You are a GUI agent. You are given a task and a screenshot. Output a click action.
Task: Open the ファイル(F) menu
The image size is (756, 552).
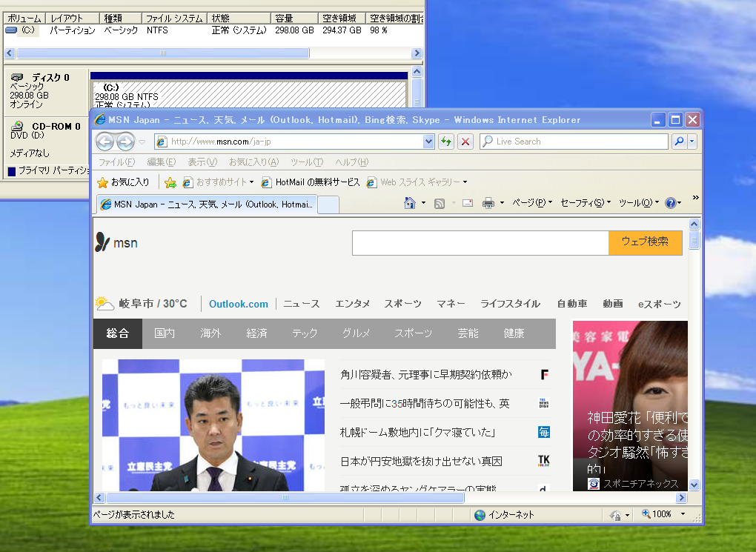[116, 162]
